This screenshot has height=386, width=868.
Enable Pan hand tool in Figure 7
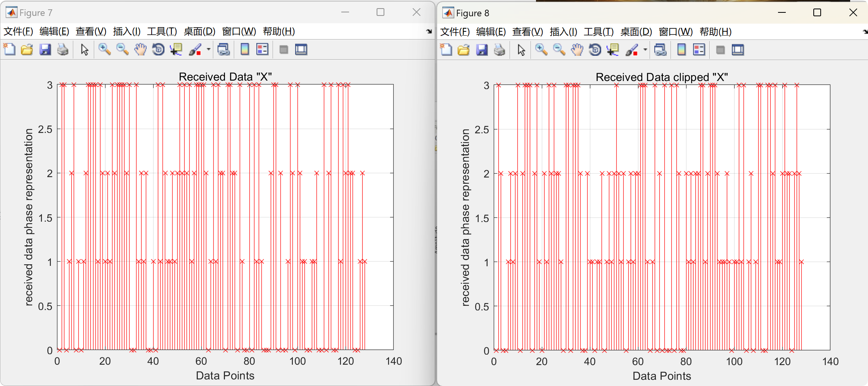[x=140, y=49]
